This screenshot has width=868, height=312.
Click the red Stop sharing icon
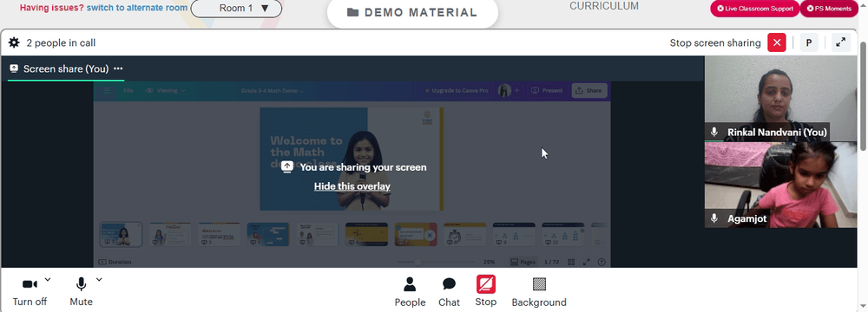pos(485,284)
